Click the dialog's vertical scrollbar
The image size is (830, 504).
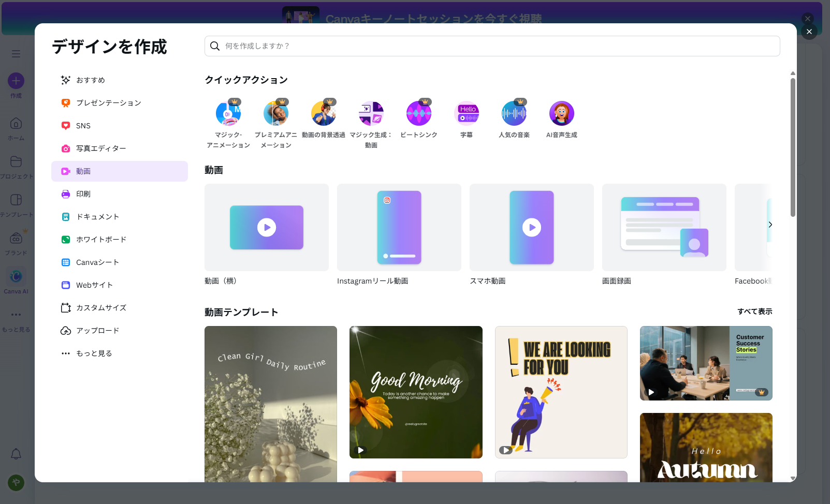point(793,147)
